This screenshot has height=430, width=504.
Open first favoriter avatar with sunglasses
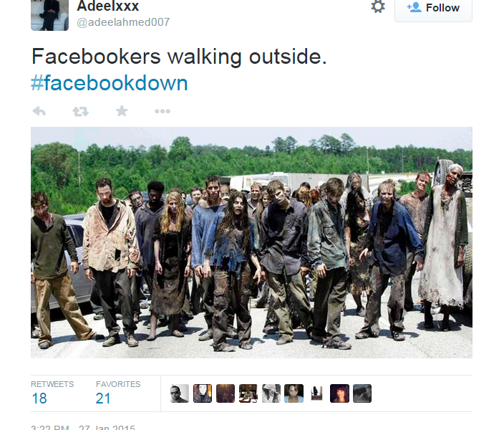pos(180,393)
